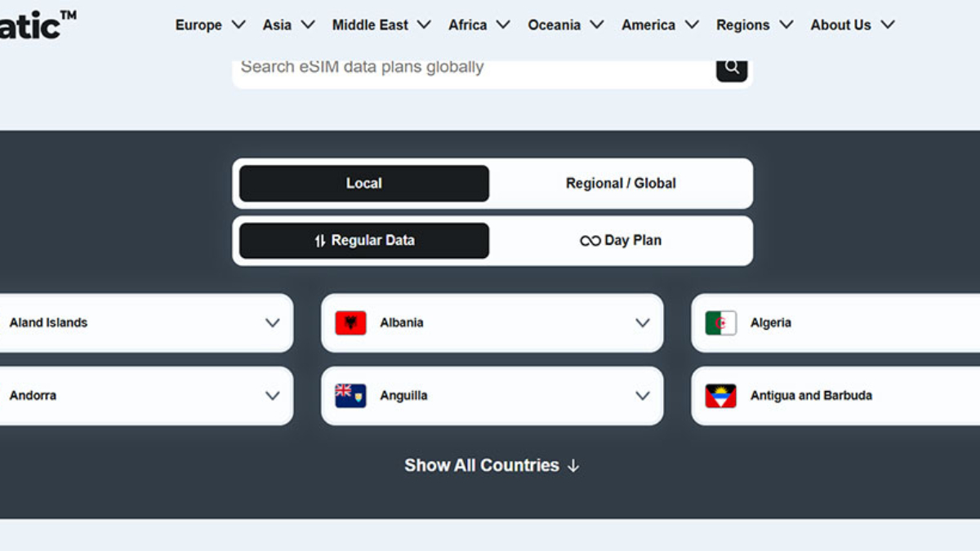Click the Anguilla flag icon
The height and width of the screenshot is (551, 980).
pyautogui.click(x=350, y=396)
